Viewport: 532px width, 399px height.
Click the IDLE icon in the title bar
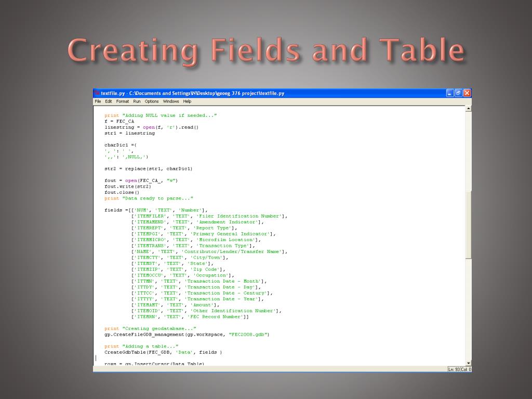[x=97, y=93]
